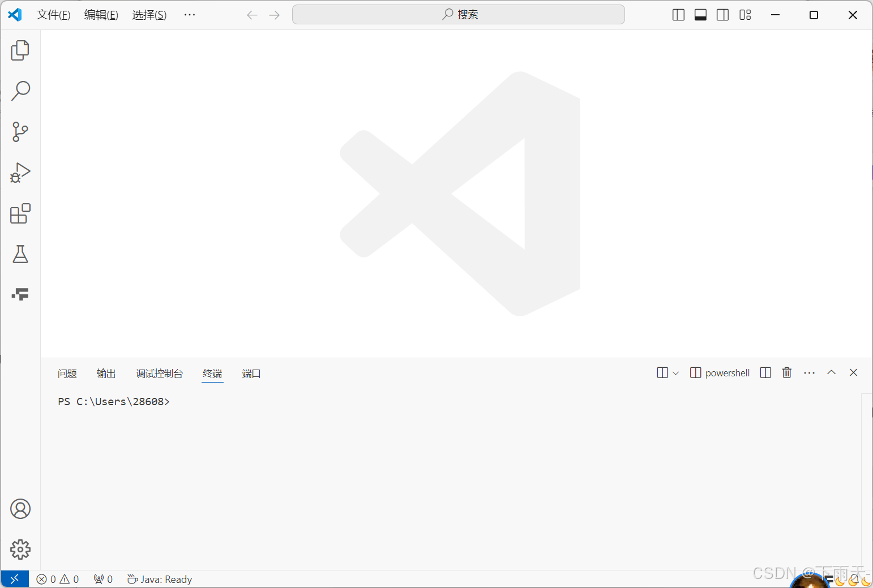Image resolution: width=873 pixels, height=588 pixels.
Task: Open the remote window button in status bar
Action: [x=15, y=579]
